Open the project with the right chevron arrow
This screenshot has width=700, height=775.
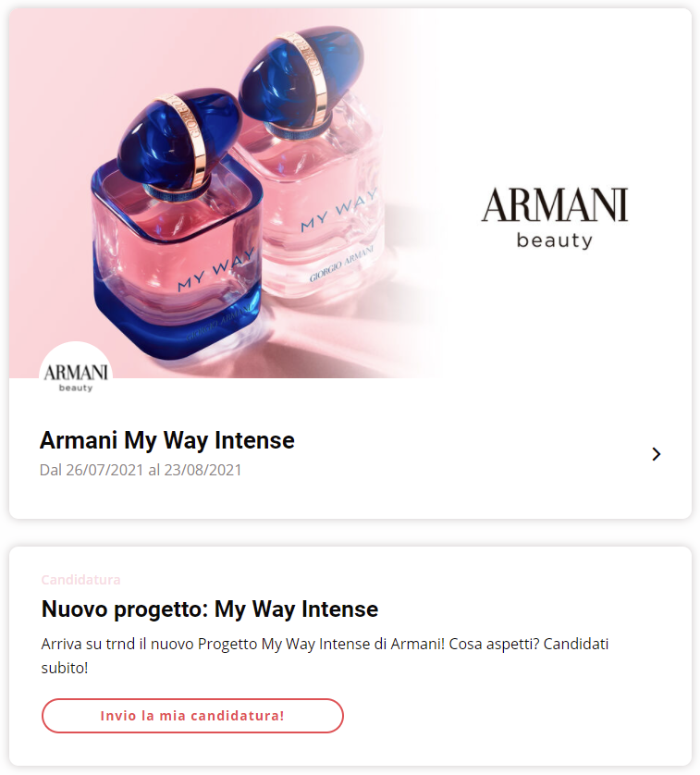pyautogui.click(x=656, y=454)
